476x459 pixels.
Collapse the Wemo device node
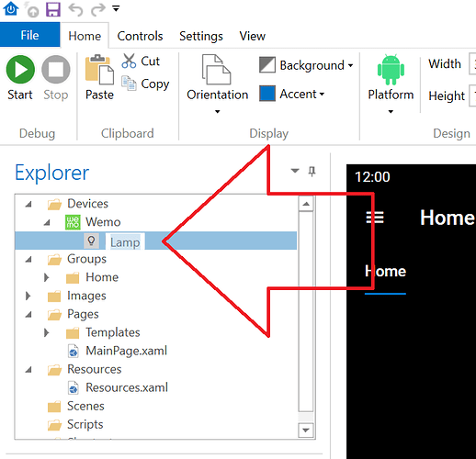47,222
